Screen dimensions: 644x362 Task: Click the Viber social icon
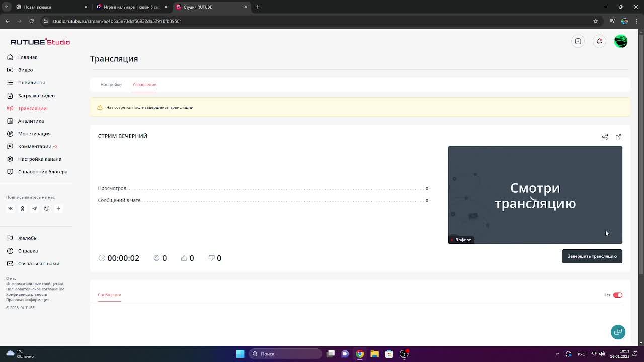46,208
